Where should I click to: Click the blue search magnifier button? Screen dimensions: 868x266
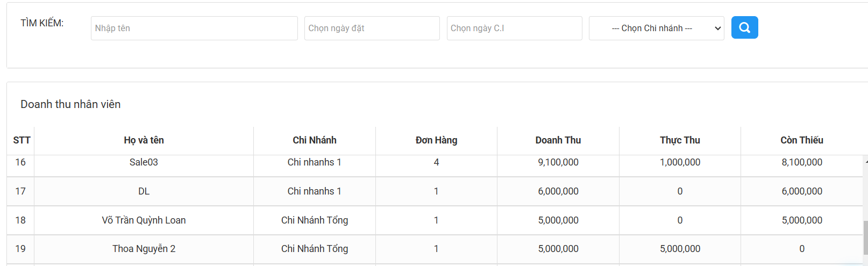[x=744, y=27]
